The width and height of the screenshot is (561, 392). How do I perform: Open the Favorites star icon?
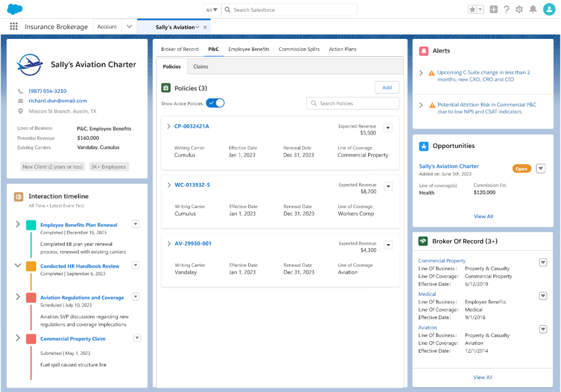[473, 9]
